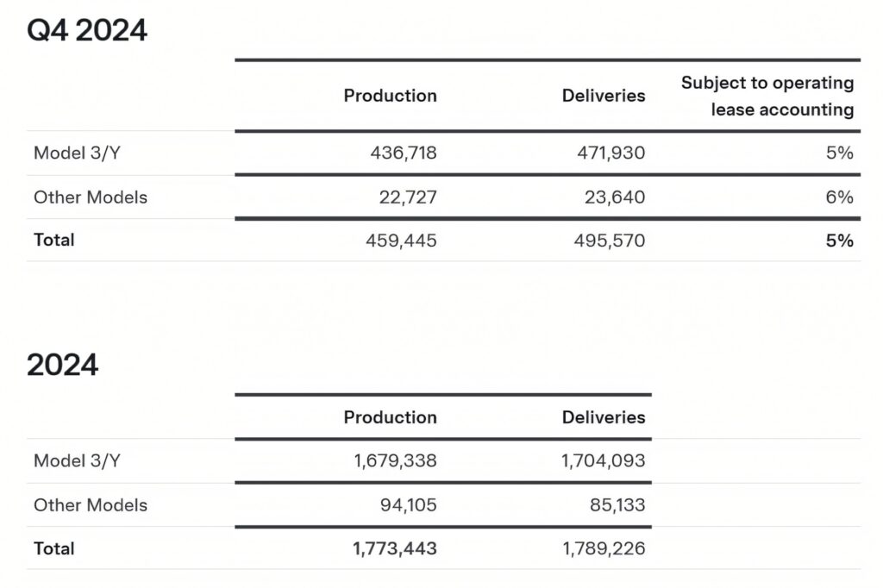This screenshot has height=588, width=883.
Task: Click annual total deliveries 1,789,226
Action: (604, 548)
